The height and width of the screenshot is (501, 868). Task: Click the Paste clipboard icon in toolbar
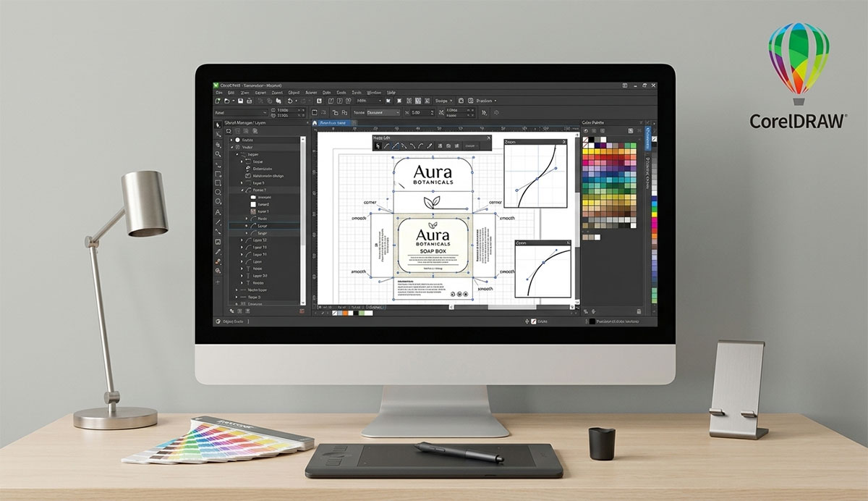[278, 101]
